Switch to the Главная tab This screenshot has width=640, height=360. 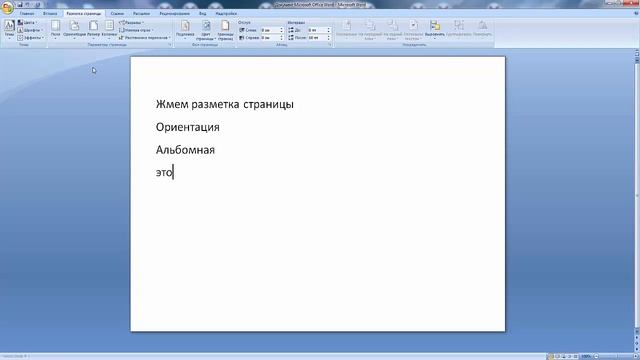pyautogui.click(x=27, y=13)
